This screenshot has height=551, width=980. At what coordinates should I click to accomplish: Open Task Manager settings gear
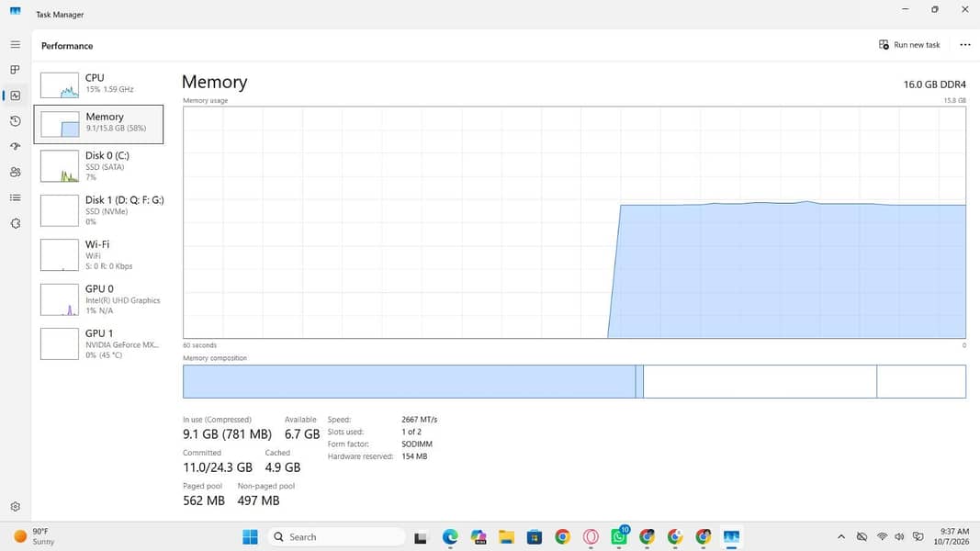[16, 507]
